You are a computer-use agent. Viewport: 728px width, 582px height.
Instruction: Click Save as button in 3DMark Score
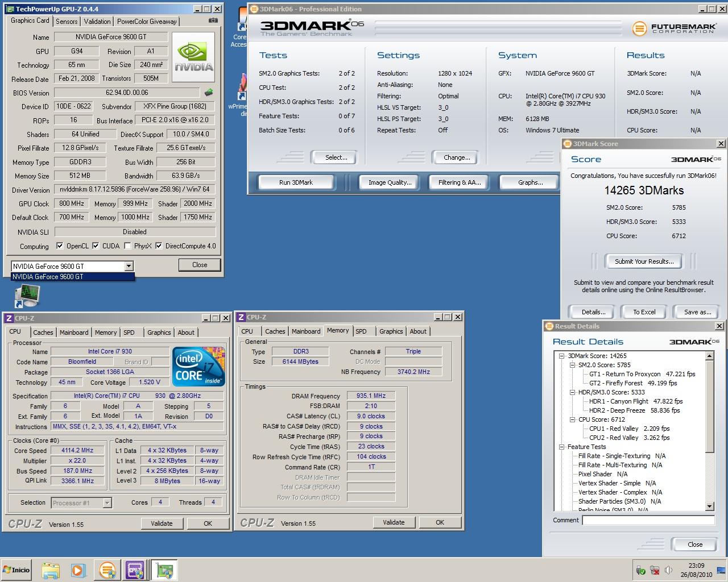click(697, 312)
